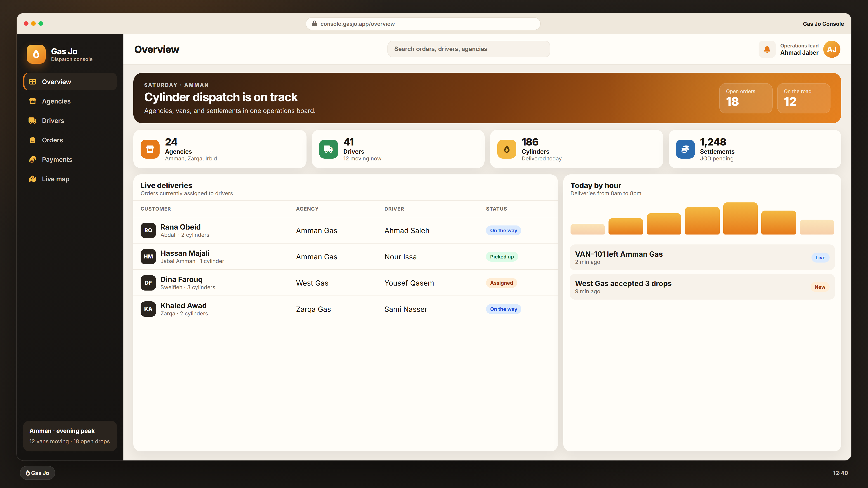Screen dimensions: 868x488
Task: Click the Assigned status badge
Action: (501, 283)
